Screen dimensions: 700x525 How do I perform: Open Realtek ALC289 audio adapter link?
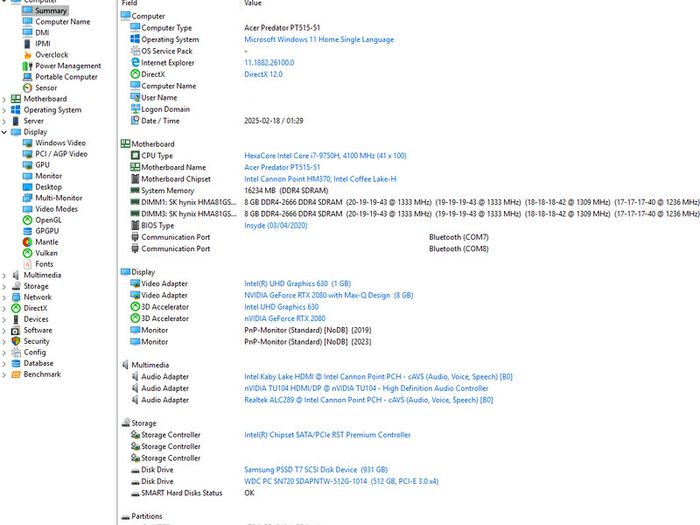368,400
